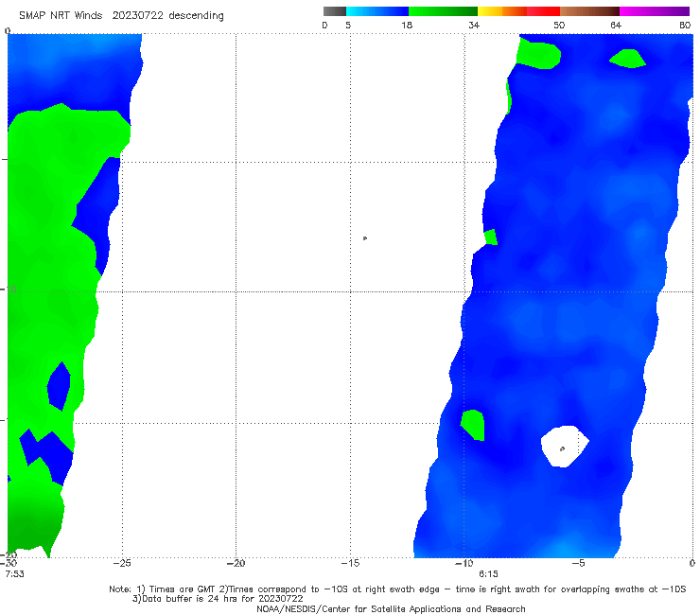Click the longitude axis label '-5'
This screenshot has height=615, width=700.
tap(578, 563)
